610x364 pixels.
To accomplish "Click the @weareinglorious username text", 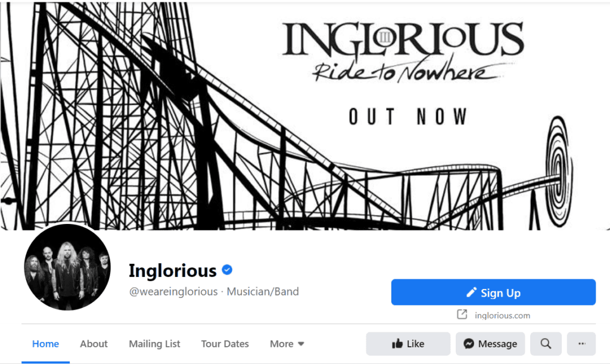I will coord(173,292).
